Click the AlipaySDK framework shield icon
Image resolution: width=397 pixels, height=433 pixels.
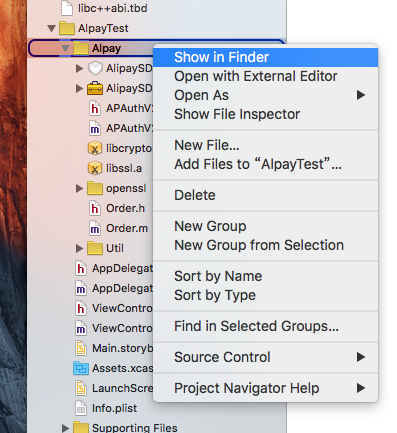coord(95,68)
